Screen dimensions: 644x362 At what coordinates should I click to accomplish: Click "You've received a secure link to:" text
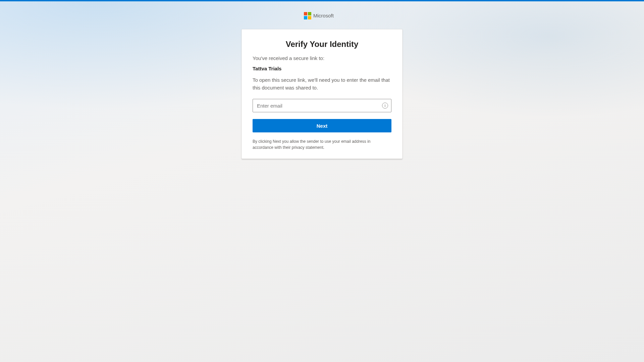point(288,58)
